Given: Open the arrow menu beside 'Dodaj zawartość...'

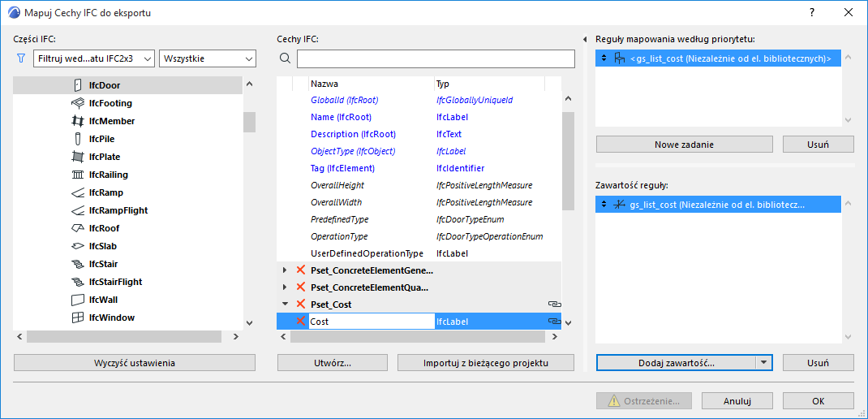Looking at the screenshot, I should pyautogui.click(x=764, y=363).
